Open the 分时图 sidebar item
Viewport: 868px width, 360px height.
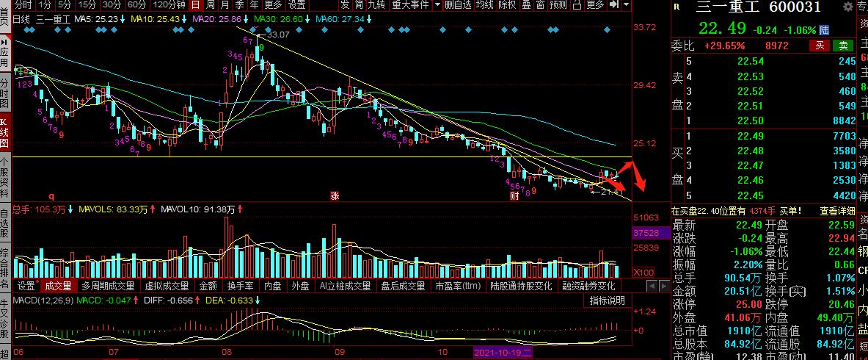click(5, 93)
